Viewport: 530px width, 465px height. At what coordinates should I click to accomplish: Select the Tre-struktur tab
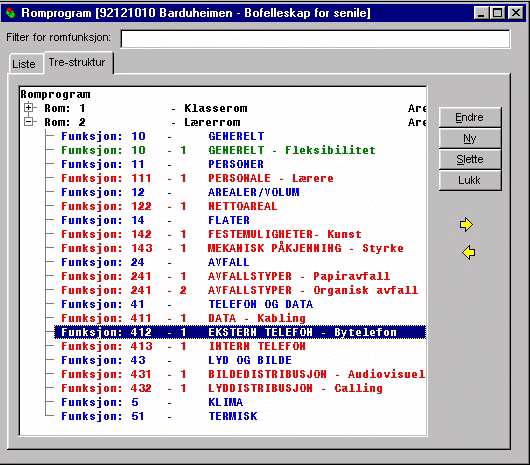pos(78,63)
